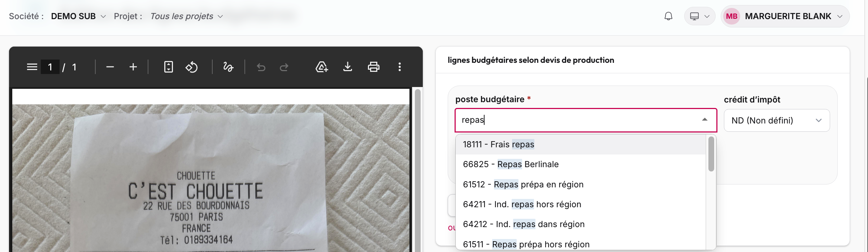Screen dimensions: 868x252
Task: Click the receipt image in PDF
Action: click(211, 178)
